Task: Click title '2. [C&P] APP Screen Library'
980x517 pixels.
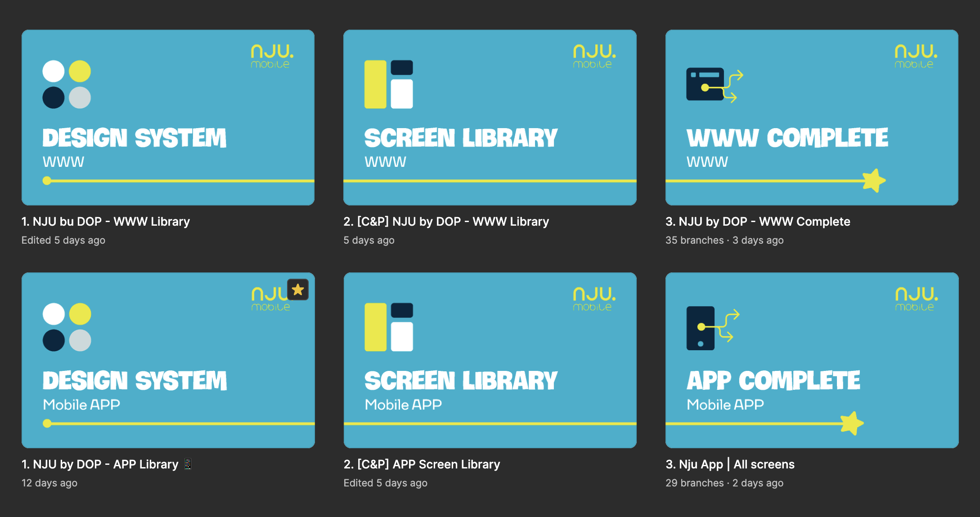Action: tap(422, 464)
